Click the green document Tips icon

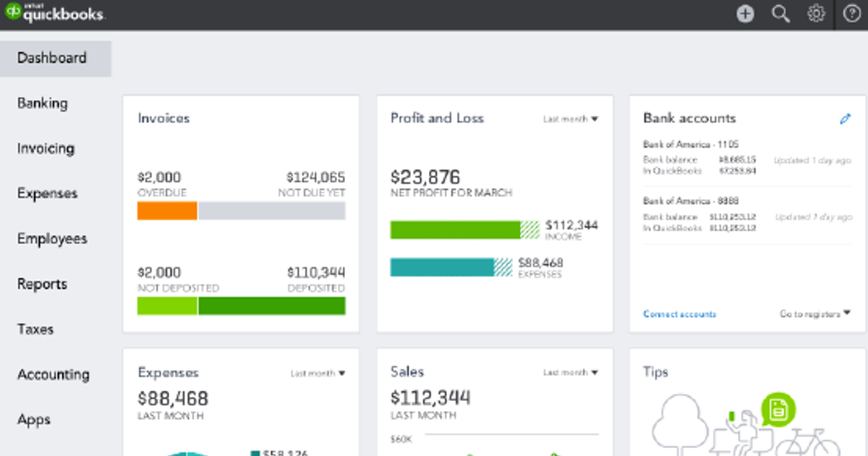(x=778, y=410)
